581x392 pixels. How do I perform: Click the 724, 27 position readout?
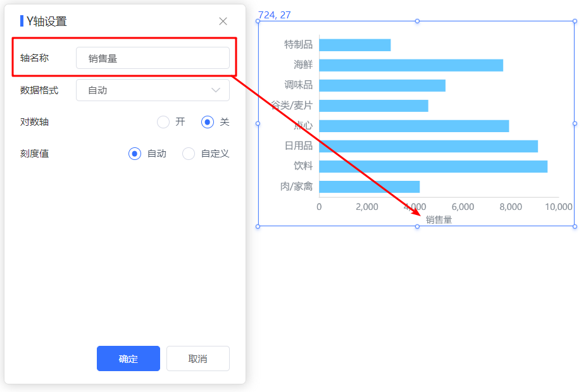point(275,15)
